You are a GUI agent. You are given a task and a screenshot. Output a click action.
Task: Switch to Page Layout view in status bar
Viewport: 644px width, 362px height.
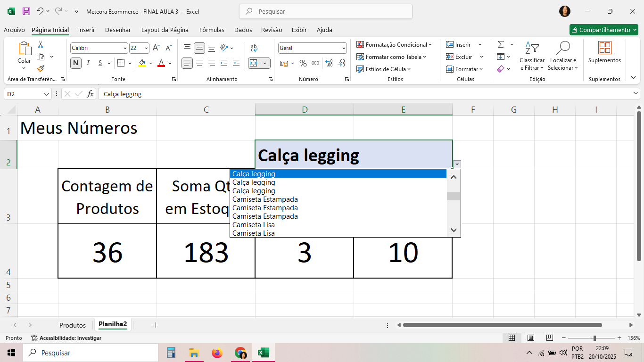[530, 338]
